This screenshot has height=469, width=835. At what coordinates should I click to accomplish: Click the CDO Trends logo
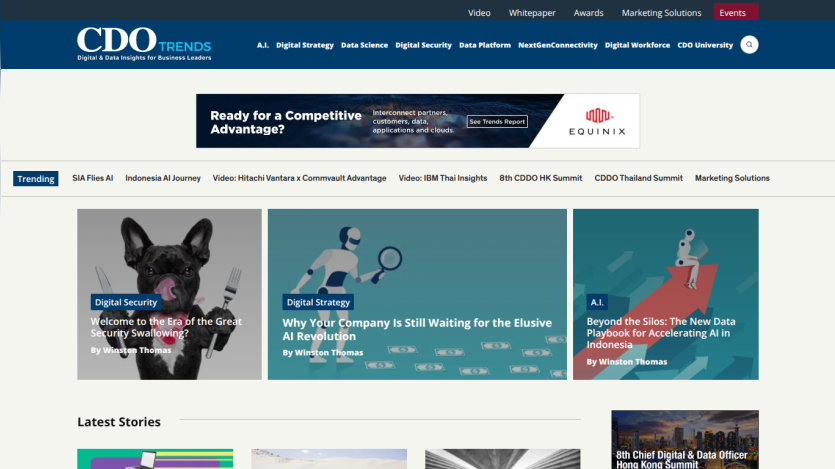144,44
